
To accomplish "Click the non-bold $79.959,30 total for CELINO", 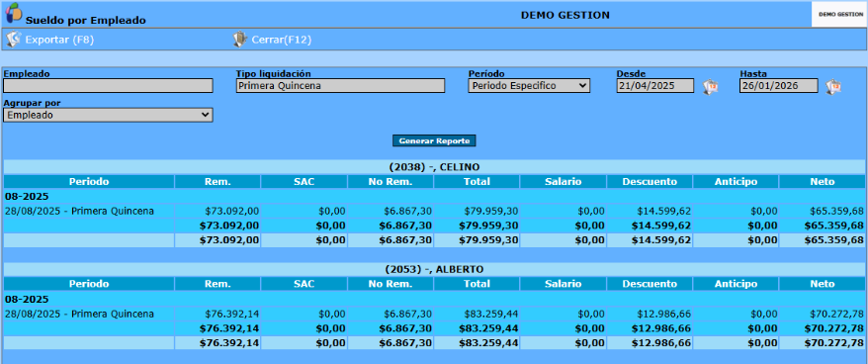I will pyautogui.click(x=491, y=211).
